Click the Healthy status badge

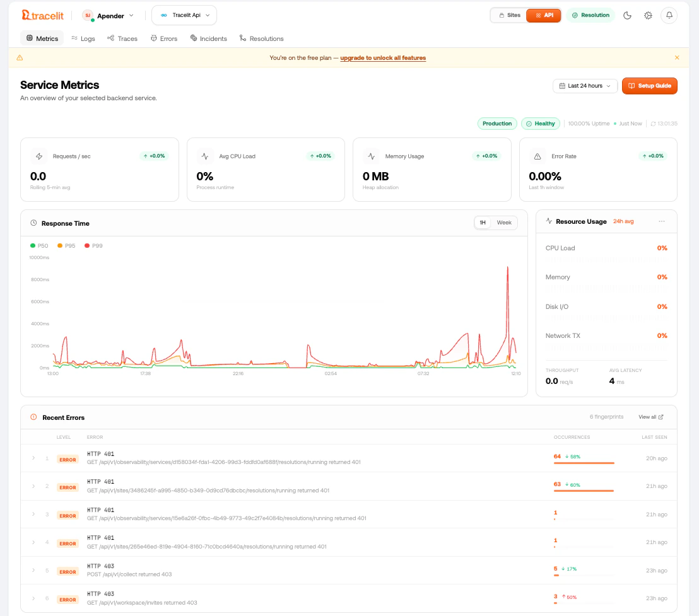(540, 124)
